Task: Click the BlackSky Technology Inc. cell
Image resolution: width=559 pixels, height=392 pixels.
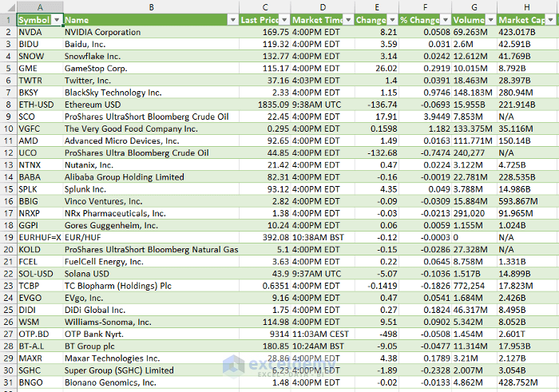Action: 151,93
